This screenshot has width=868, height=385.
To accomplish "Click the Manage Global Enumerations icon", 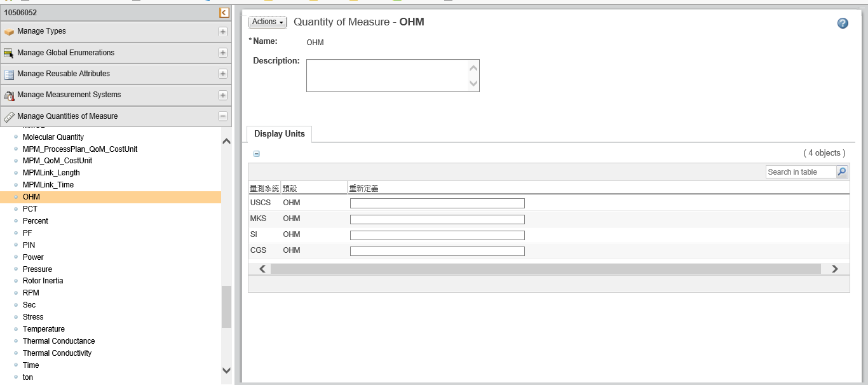I will [10, 53].
